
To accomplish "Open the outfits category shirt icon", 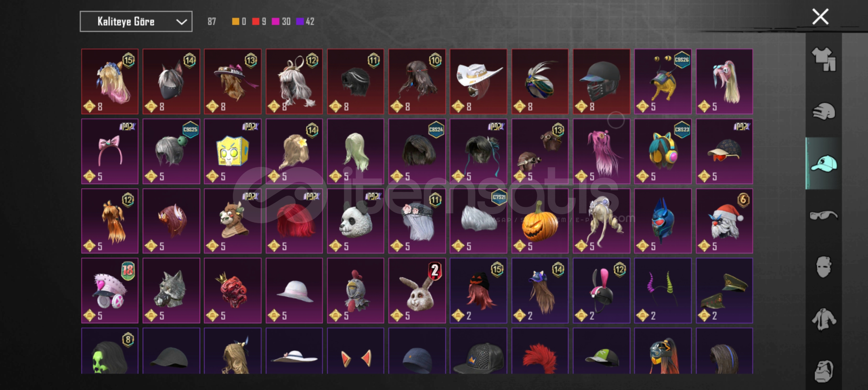I will pyautogui.click(x=824, y=59).
